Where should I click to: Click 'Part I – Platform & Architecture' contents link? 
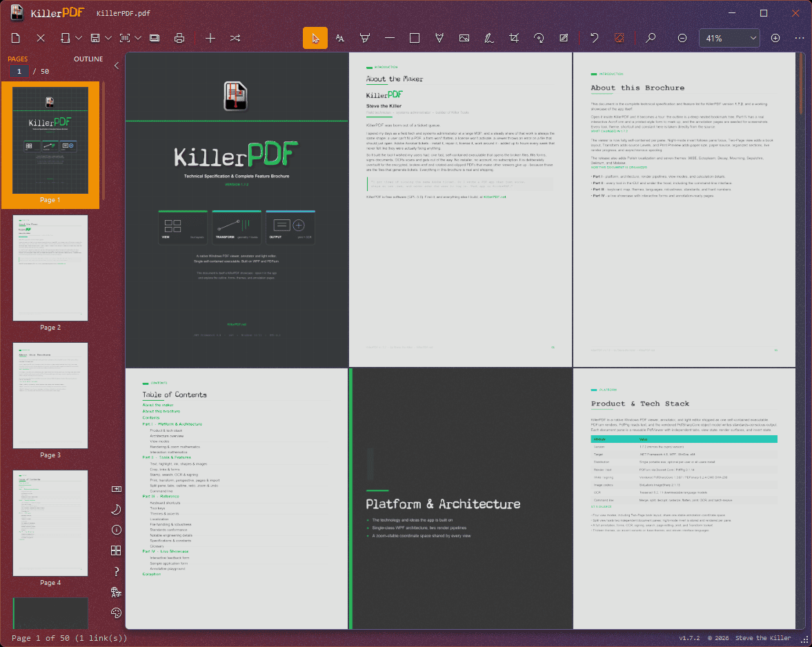click(172, 424)
